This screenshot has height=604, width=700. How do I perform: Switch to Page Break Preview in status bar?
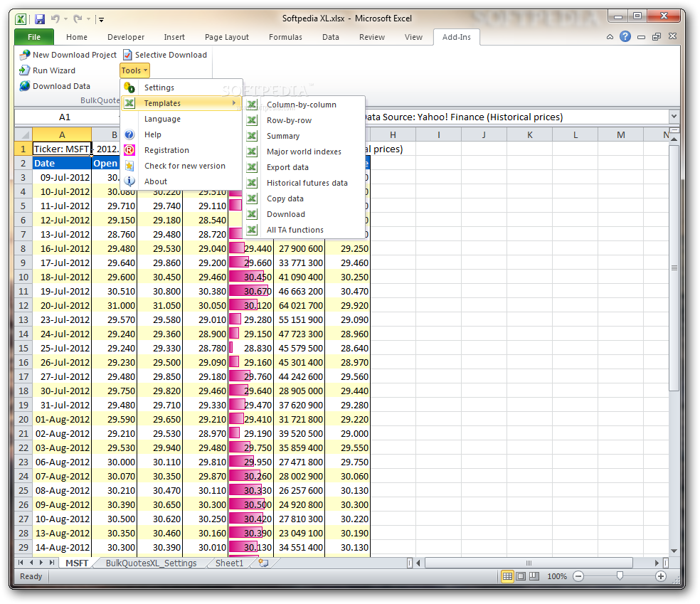click(x=534, y=576)
